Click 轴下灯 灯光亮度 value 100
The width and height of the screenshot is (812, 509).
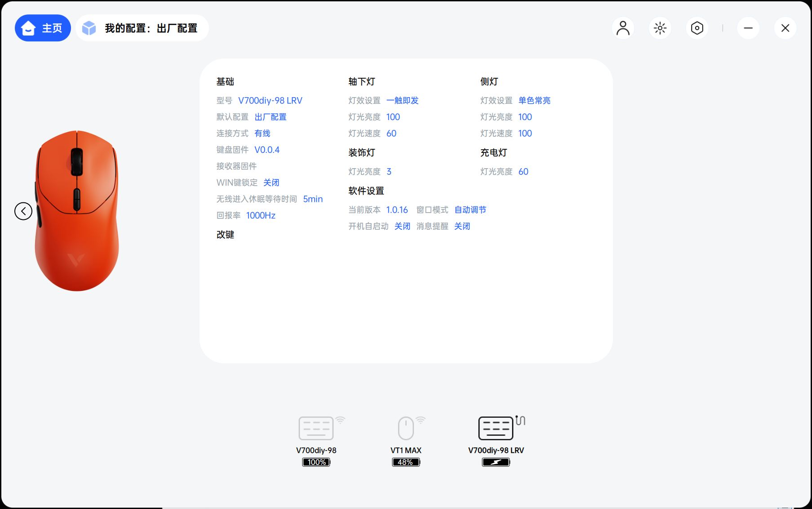[393, 117]
